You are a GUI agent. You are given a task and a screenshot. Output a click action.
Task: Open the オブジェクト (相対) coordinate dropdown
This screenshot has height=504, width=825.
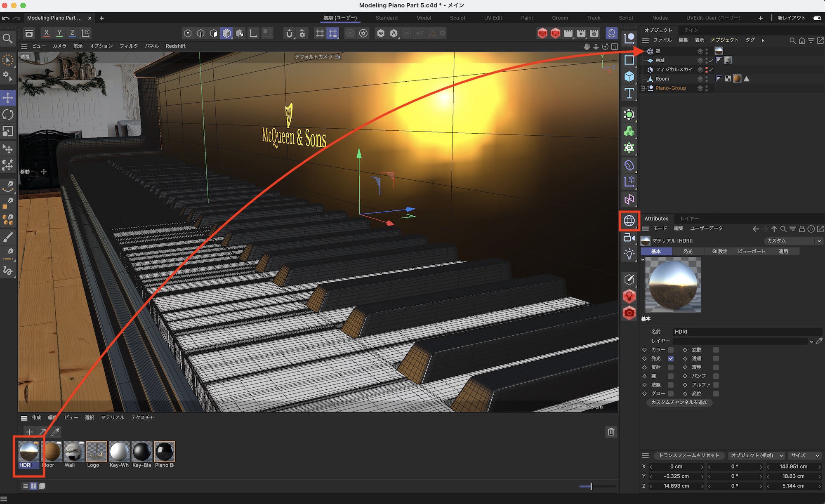click(756, 455)
